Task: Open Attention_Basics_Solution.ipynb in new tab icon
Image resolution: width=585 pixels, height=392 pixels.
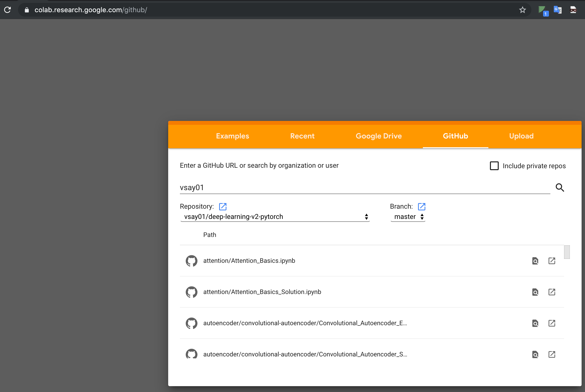Action: pos(552,292)
